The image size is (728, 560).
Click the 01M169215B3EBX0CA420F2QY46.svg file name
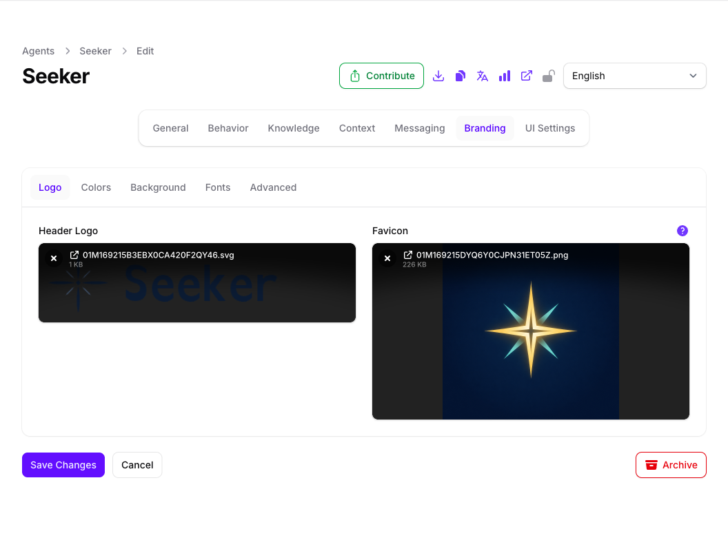tap(159, 255)
